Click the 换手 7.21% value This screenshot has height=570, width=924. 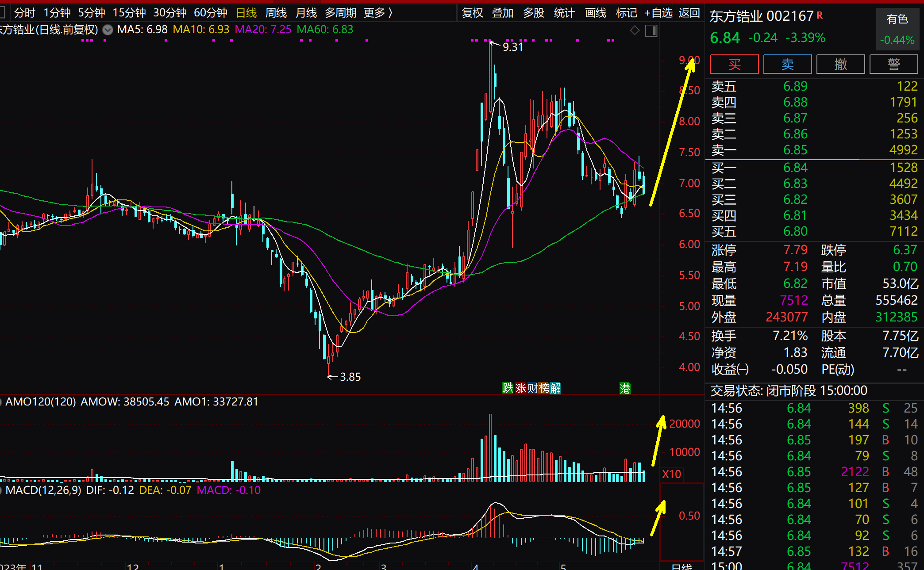(x=790, y=336)
